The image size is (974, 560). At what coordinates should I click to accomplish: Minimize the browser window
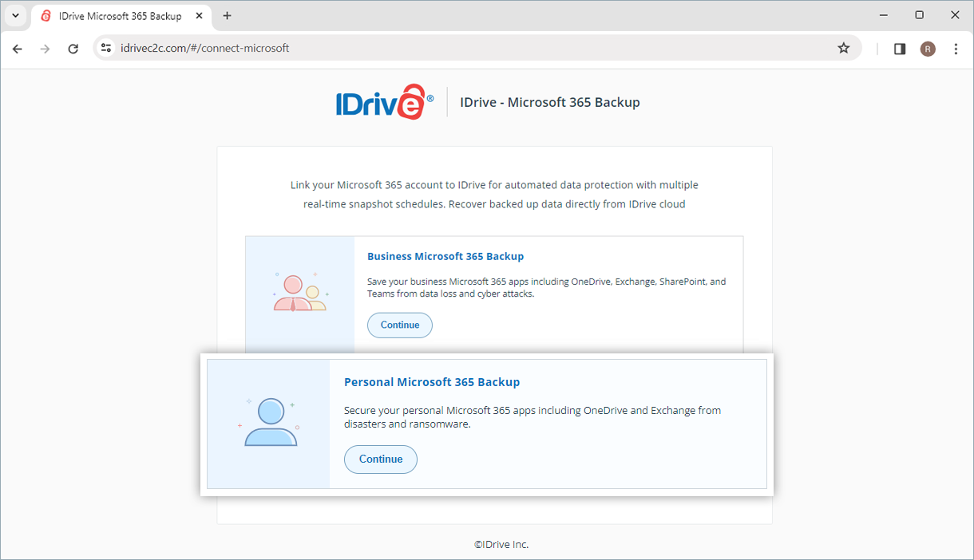tap(883, 15)
